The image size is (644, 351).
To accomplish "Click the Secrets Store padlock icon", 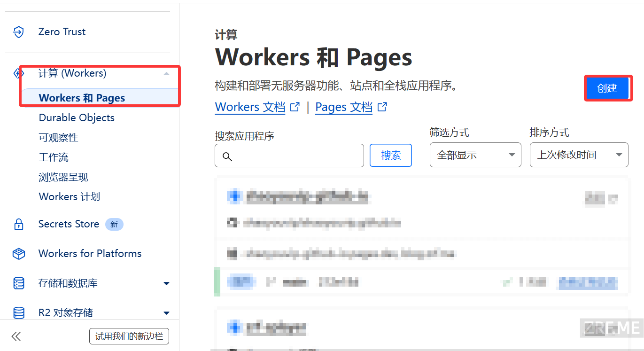I will tap(18, 224).
